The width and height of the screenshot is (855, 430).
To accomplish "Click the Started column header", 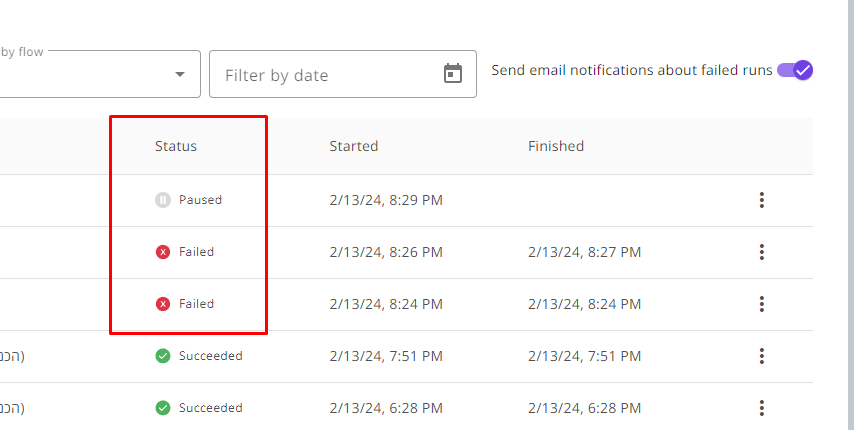I will point(353,146).
